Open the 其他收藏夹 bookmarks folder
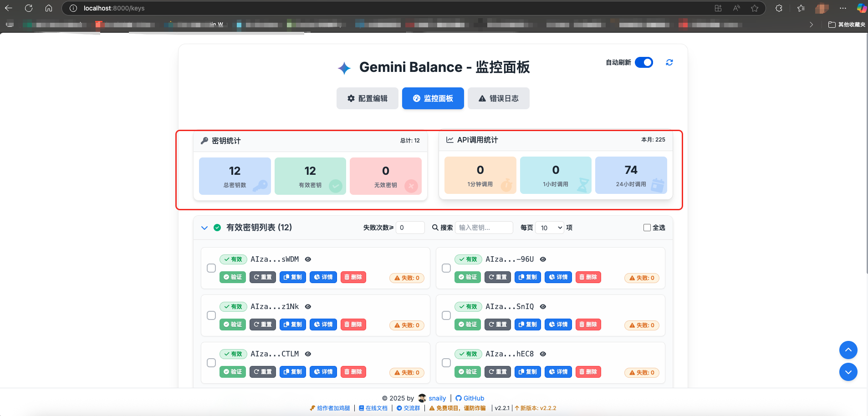This screenshot has height=416, width=868. coord(847,25)
